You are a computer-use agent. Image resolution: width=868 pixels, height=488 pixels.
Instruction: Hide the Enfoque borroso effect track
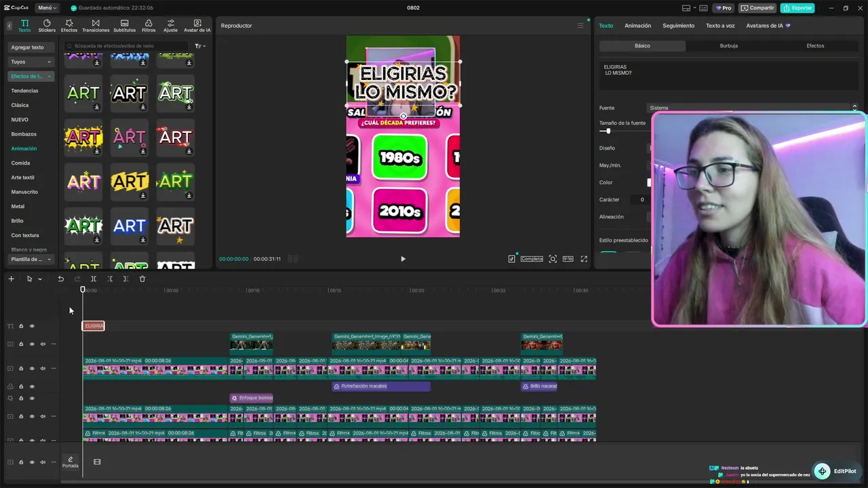[x=32, y=398]
